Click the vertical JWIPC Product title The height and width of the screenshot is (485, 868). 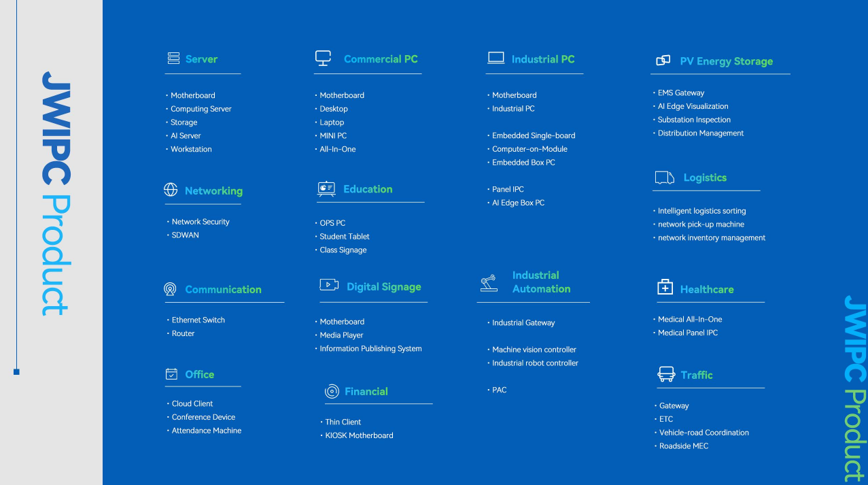pos(56,193)
